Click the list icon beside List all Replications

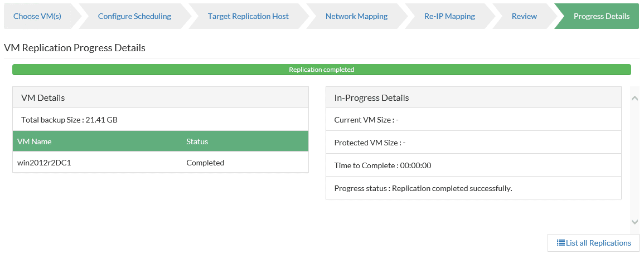561,243
